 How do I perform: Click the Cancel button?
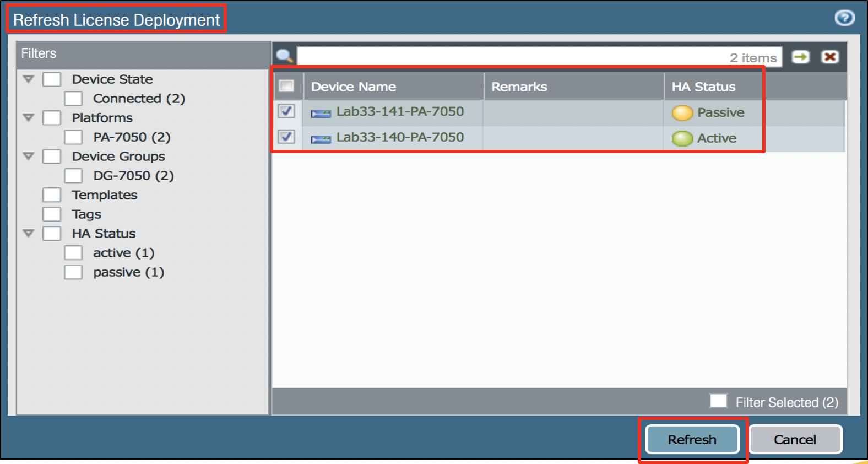coord(795,439)
